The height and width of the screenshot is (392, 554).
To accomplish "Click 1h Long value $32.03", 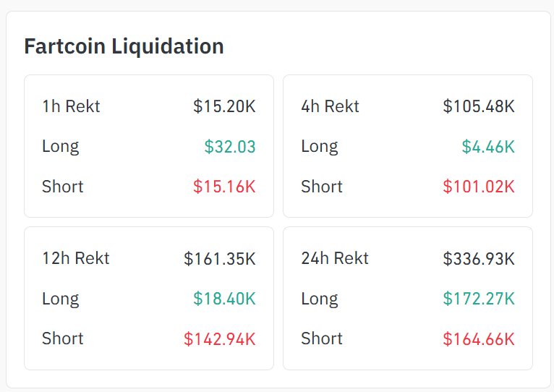I will [230, 147].
